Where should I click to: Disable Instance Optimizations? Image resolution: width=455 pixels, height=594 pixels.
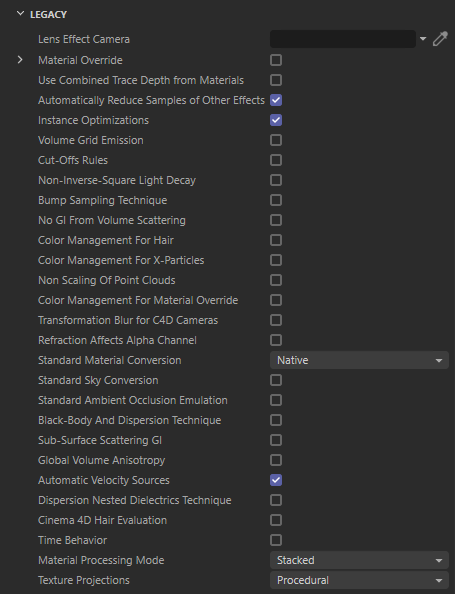[276, 120]
